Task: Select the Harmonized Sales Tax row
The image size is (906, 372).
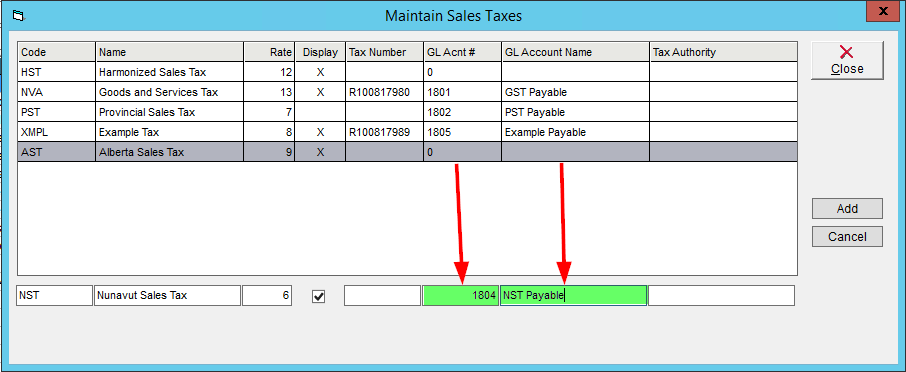Action: pyautogui.click(x=407, y=72)
